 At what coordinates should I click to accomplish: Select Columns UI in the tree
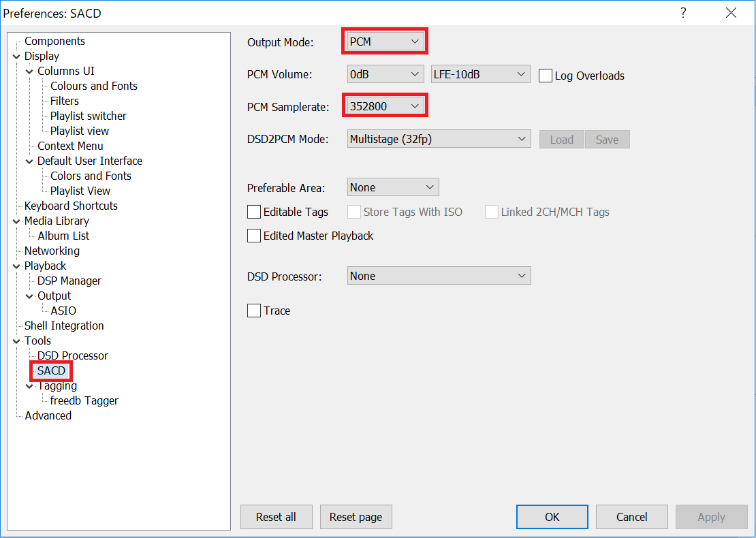(x=65, y=71)
